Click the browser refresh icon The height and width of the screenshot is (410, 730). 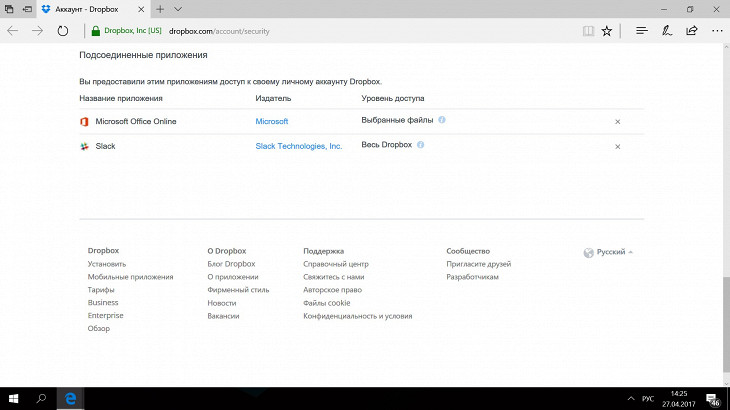coord(62,31)
